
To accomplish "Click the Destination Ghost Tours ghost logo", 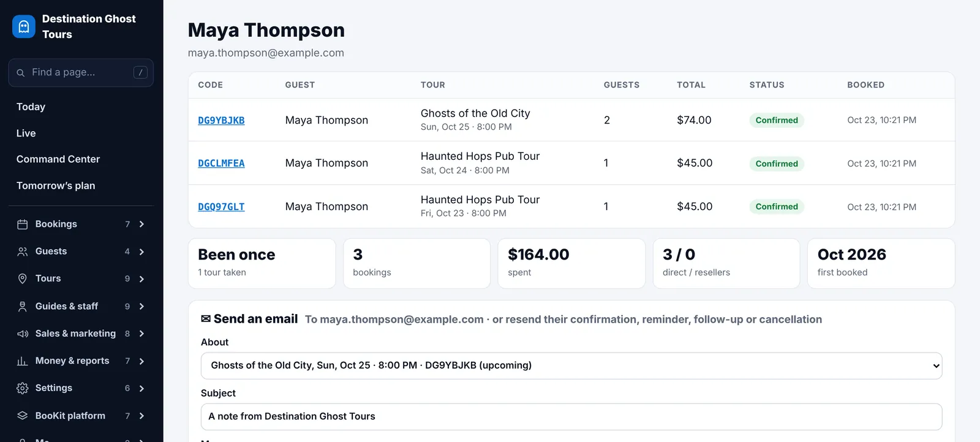I will [x=24, y=26].
